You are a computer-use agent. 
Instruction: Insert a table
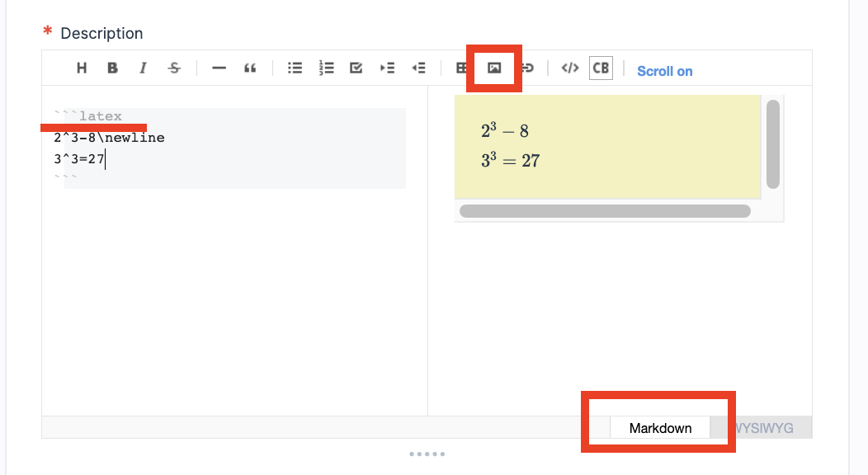pos(460,68)
